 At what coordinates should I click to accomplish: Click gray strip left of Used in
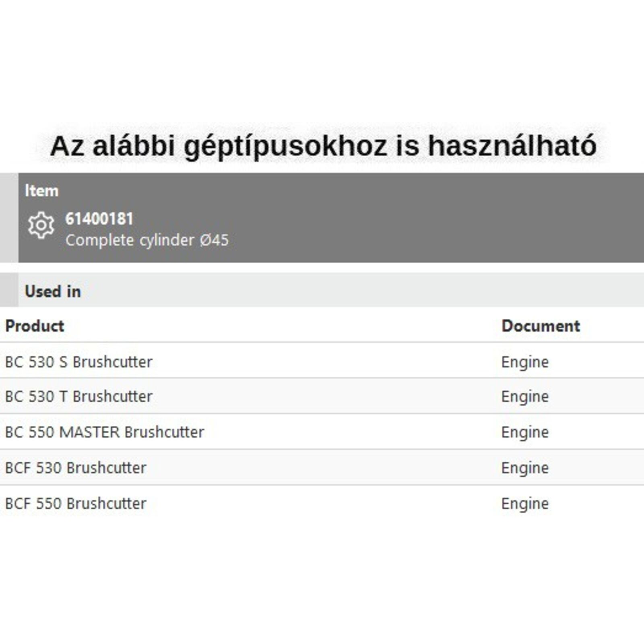9,290
